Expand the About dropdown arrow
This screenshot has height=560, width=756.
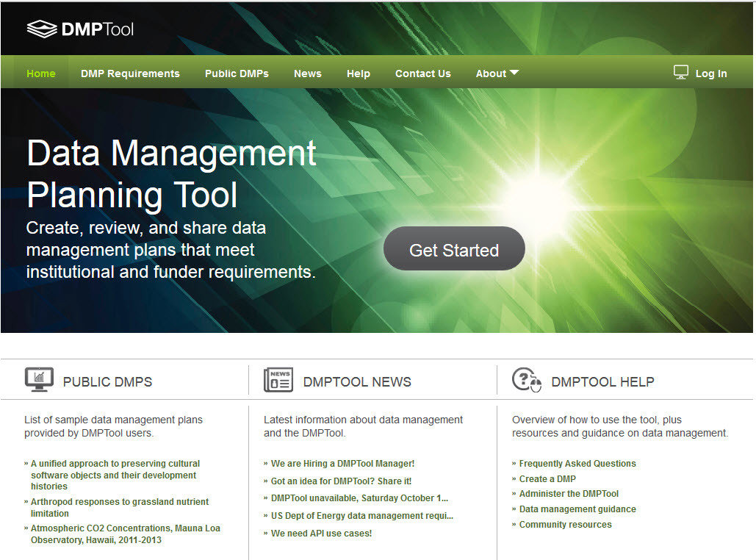(514, 72)
